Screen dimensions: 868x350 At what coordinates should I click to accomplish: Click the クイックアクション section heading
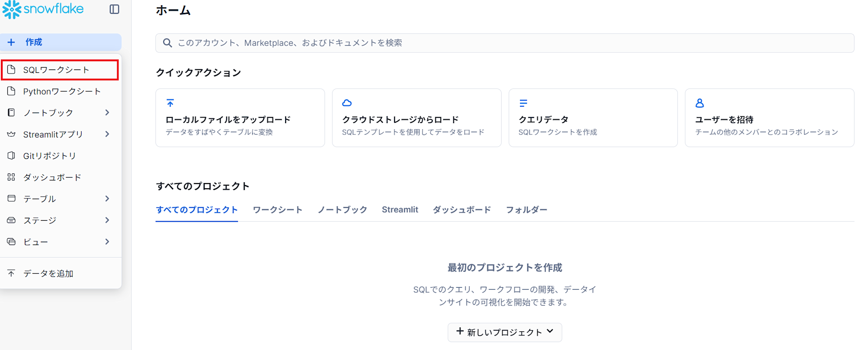coord(198,72)
